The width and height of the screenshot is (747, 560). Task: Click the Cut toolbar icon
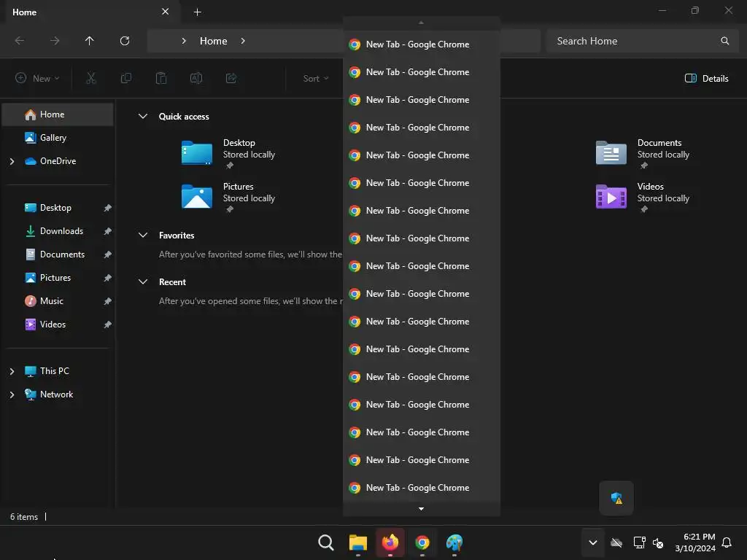pyautogui.click(x=91, y=78)
